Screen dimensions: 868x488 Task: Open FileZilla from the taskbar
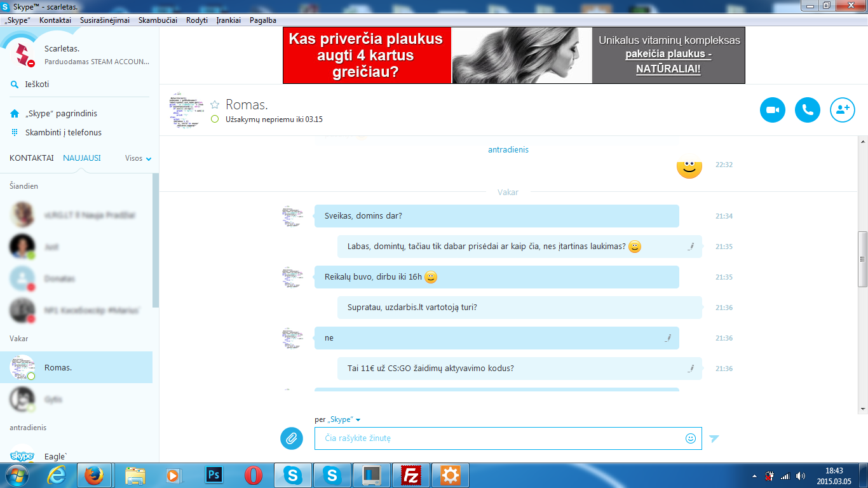pos(411,475)
